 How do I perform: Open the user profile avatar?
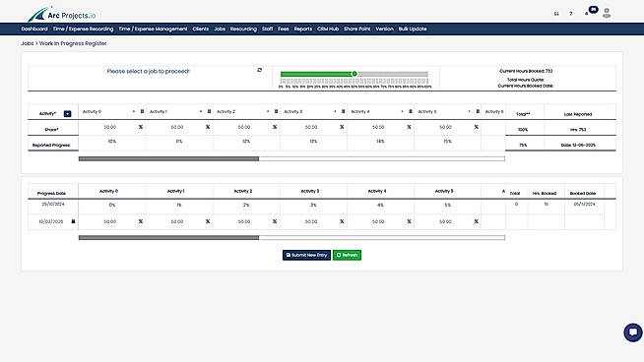607,13
